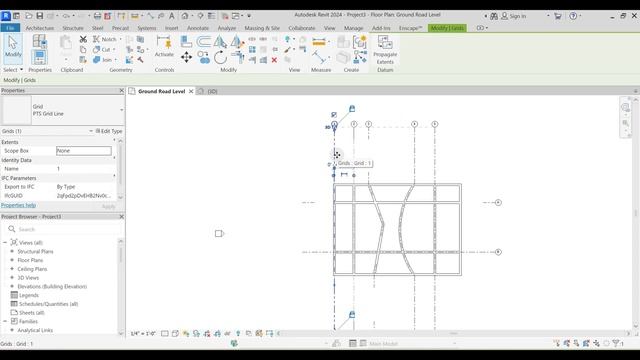
Task: Expand the 3D Views tree node
Action: pyautogui.click(x=12, y=278)
